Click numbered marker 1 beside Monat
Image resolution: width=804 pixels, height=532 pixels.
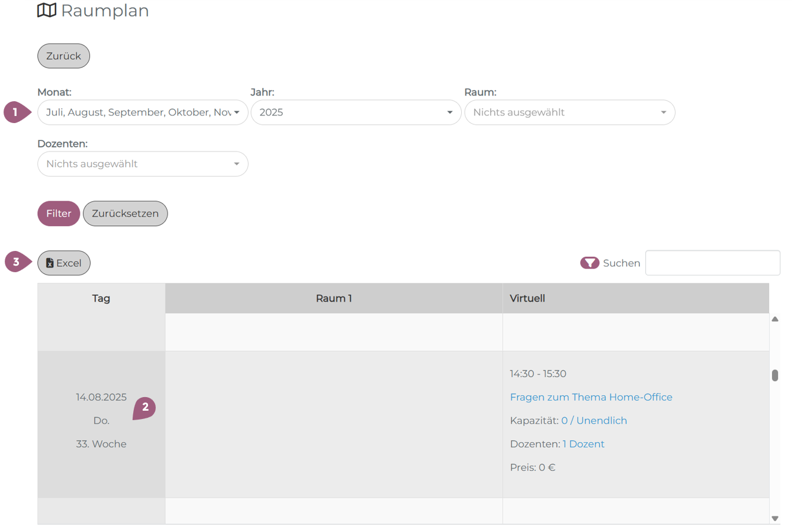coord(16,112)
